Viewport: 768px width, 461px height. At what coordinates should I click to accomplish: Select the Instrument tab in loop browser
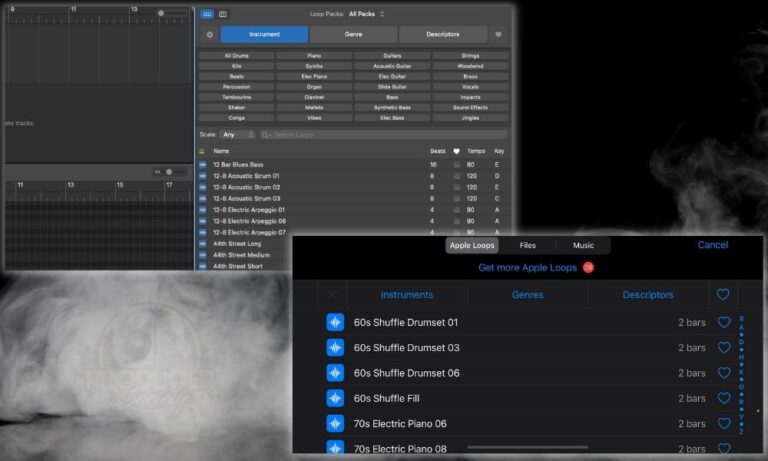(264, 35)
